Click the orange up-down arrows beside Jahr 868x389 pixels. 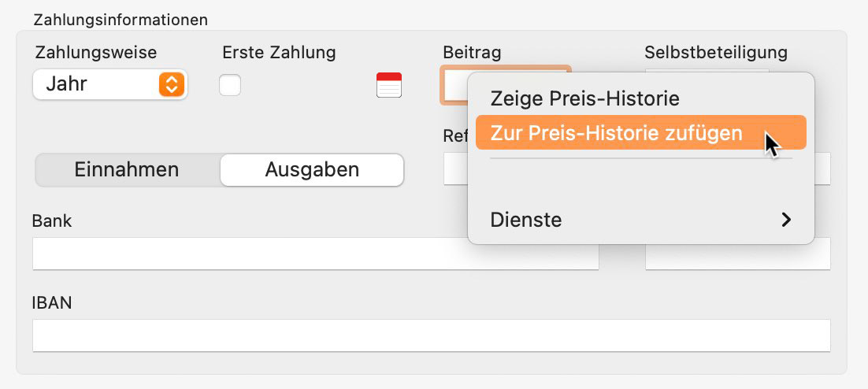click(172, 85)
